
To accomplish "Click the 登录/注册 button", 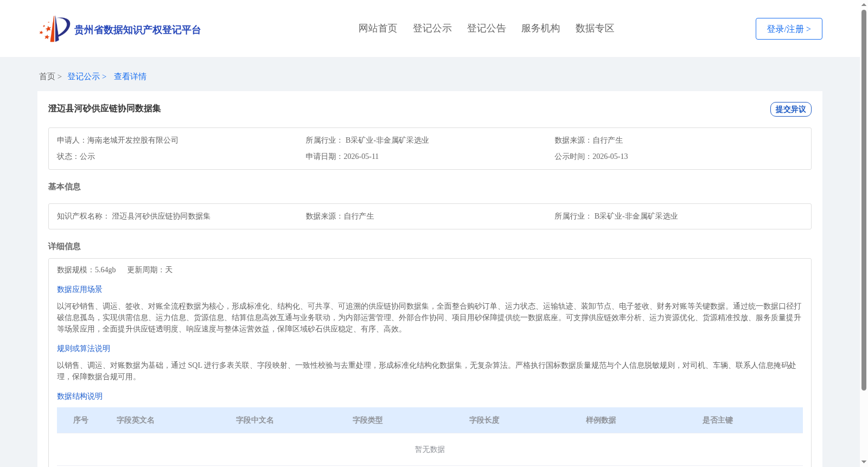I will (x=789, y=29).
